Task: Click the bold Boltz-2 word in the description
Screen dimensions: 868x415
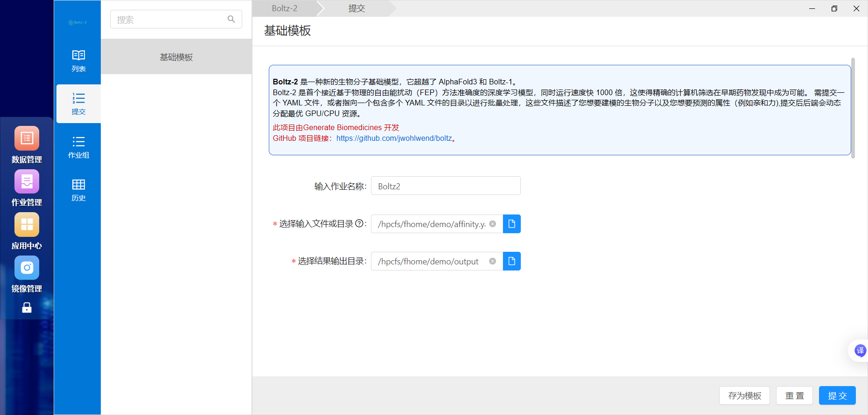Action: (285, 82)
